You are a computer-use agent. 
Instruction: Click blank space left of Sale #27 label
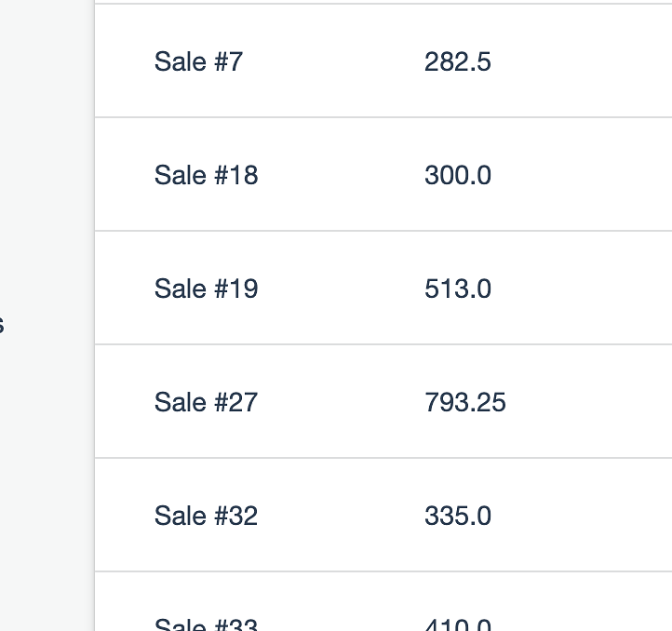[125, 401]
